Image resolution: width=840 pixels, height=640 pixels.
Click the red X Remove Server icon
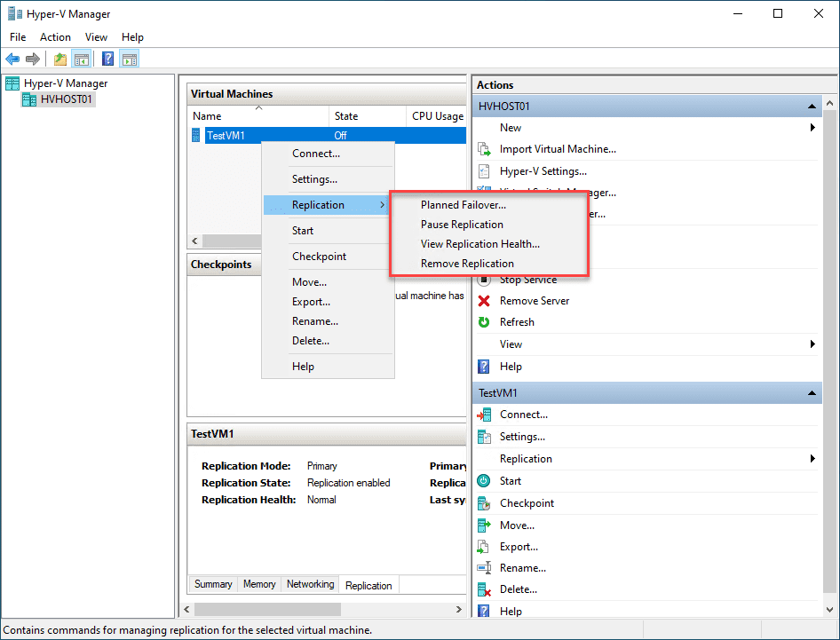tap(484, 301)
